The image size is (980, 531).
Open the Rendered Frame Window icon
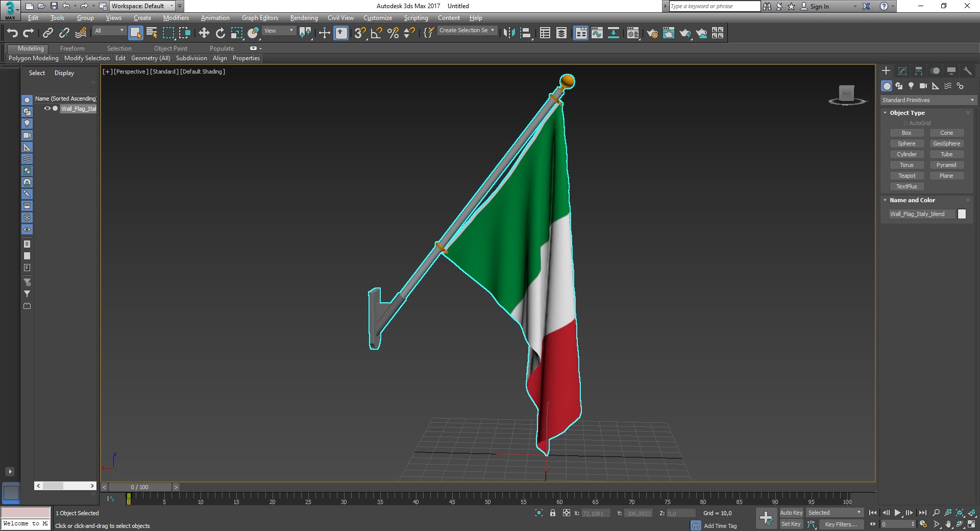click(x=669, y=33)
